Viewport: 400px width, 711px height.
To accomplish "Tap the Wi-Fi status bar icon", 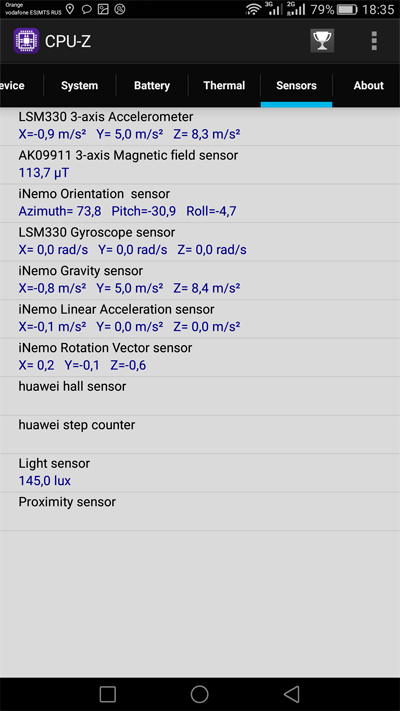I will 254,9.
